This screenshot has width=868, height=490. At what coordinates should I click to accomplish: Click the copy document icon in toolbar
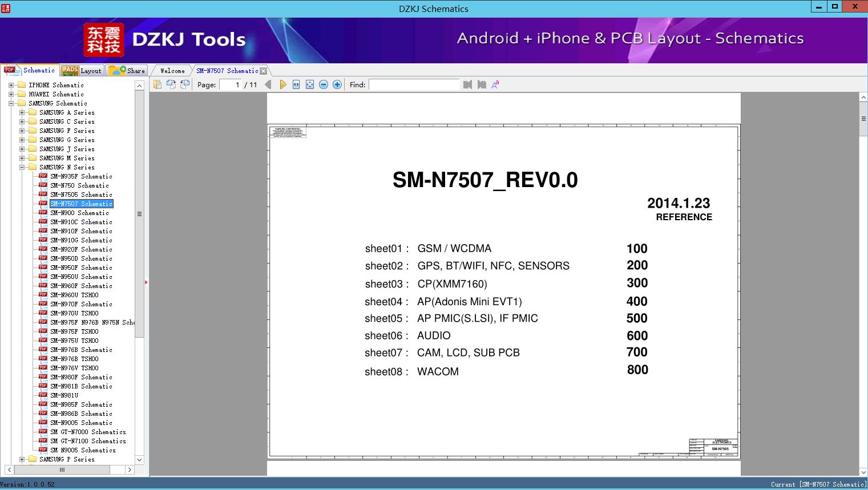coord(158,84)
